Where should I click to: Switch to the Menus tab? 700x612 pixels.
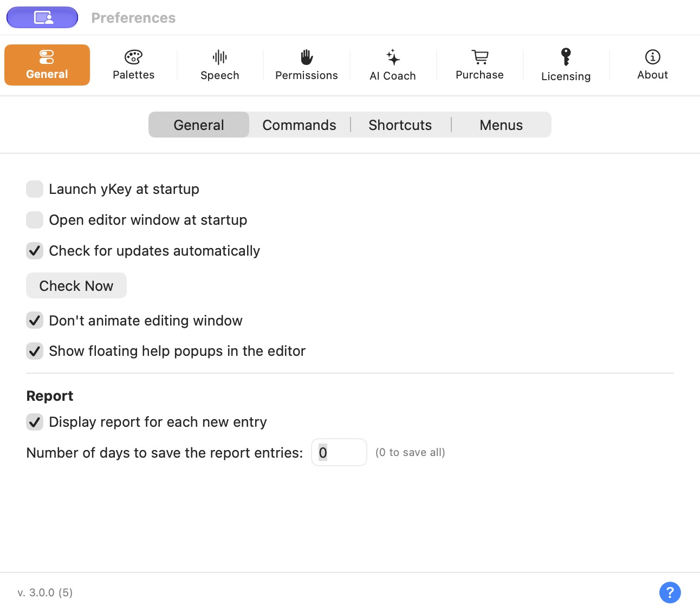point(501,125)
